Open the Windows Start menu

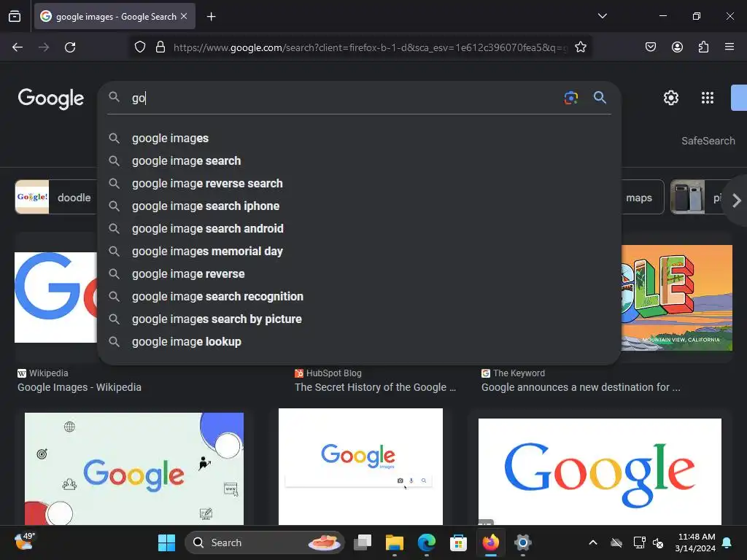pos(167,542)
